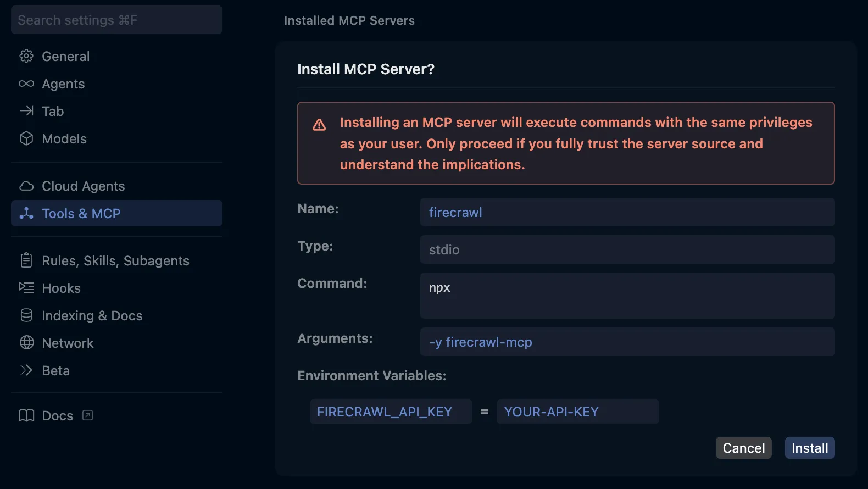Image resolution: width=868 pixels, height=489 pixels.
Task: Click the Network globe icon
Action: [26, 343]
